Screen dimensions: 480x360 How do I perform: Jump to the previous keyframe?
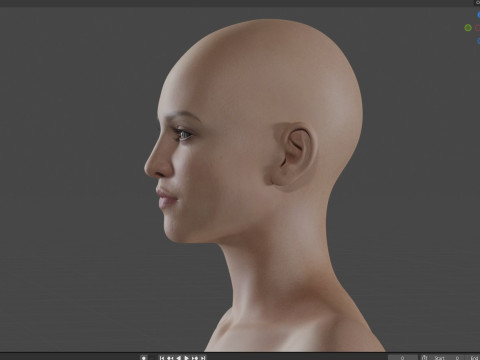pos(170,358)
